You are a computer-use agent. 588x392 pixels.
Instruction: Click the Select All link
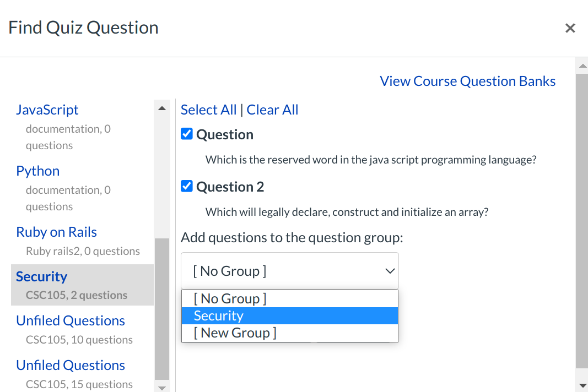pyautogui.click(x=208, y=110)
